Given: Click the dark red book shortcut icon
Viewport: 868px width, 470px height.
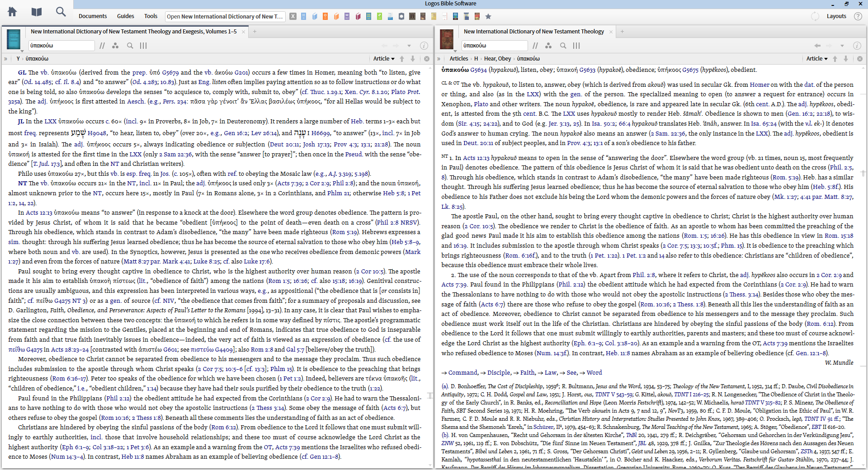Looking at the screenshot, I should [x=358, y=16].
